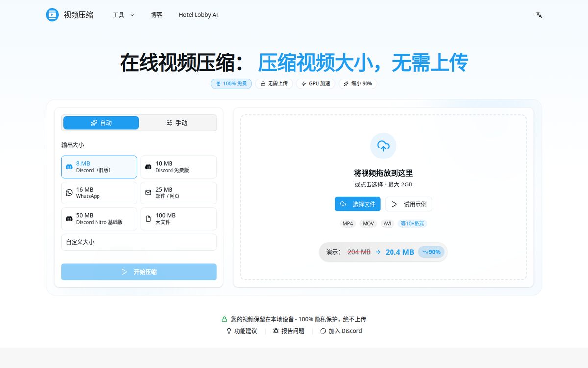Viewport: 588px width, 368px height.
Task: Click the 等10+格式 badge
Action: 412,223
